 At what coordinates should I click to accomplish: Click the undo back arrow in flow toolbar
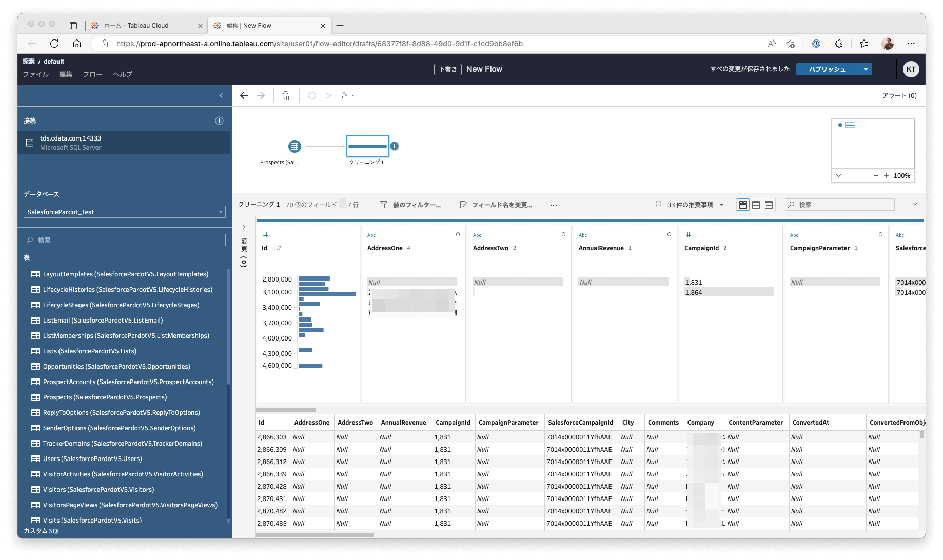coord(244,95)
